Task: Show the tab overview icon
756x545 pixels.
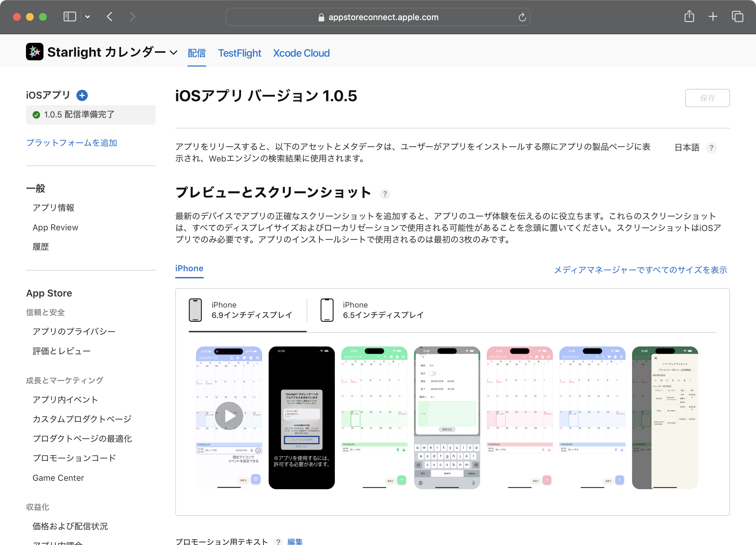Action: point(737,17)
